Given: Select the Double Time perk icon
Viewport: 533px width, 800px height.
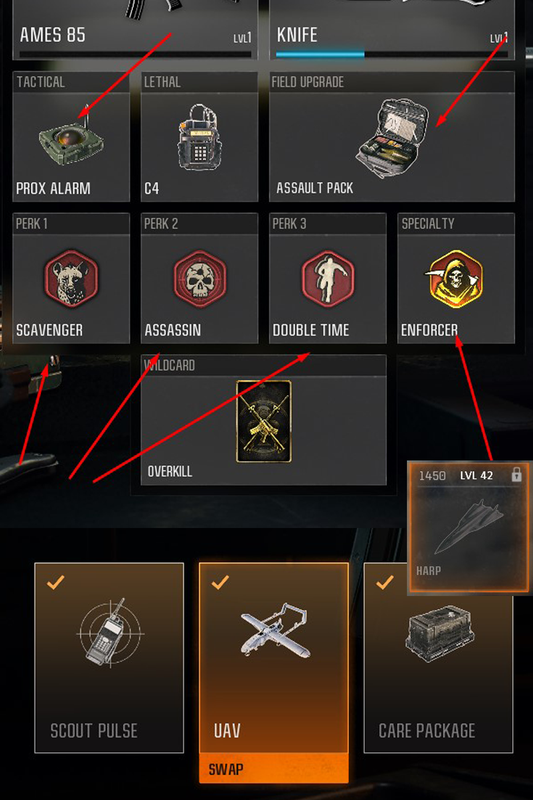Looking at the screenshot, I should (327, 279).
